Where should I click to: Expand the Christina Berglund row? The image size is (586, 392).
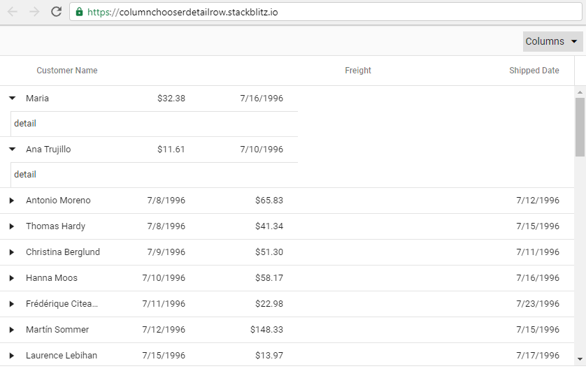[x=12, y=252]
